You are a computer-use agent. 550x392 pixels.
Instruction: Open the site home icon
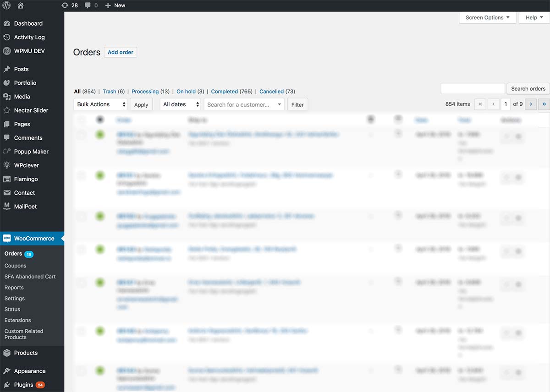pyautogui.click(x=20, y=5)
